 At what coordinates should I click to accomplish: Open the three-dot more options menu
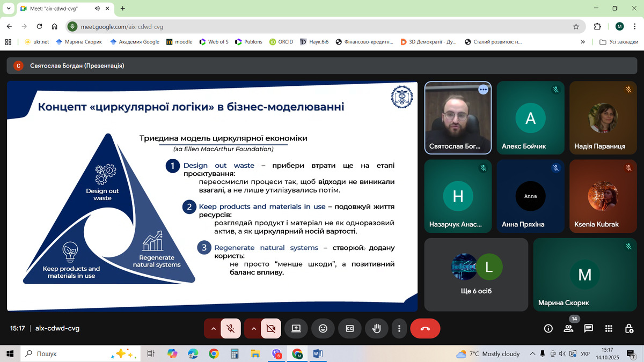point(399,328)
